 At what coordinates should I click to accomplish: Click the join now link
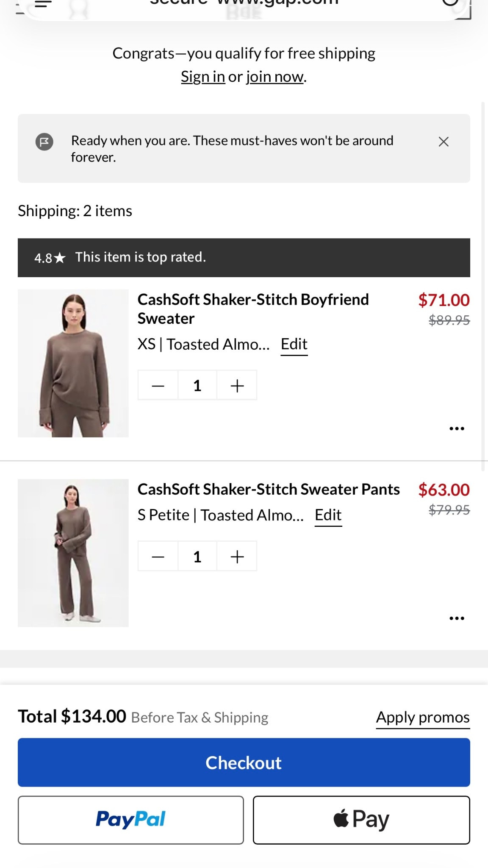275,77
